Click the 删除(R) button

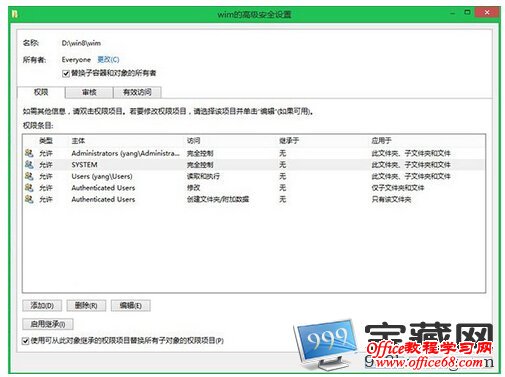86,305
